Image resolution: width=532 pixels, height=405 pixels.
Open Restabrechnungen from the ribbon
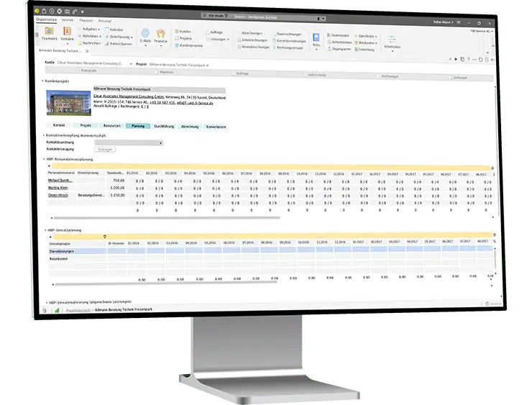[253, 47]
